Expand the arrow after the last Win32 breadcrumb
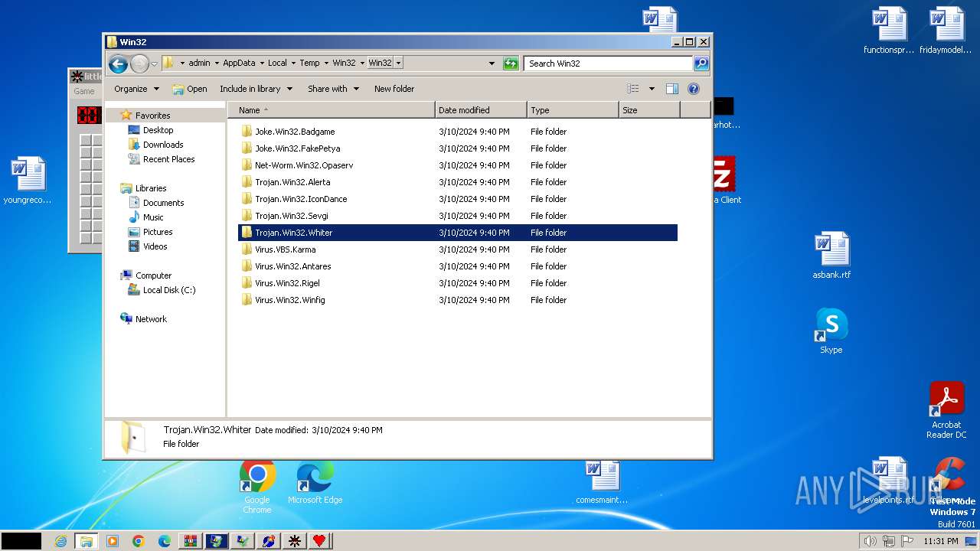980x551 pixels. pos(399,64)
